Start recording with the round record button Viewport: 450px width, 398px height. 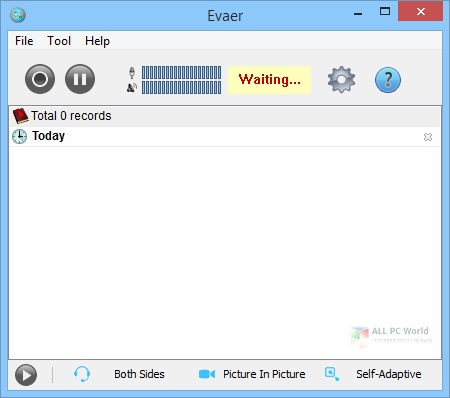coord(40,79)
